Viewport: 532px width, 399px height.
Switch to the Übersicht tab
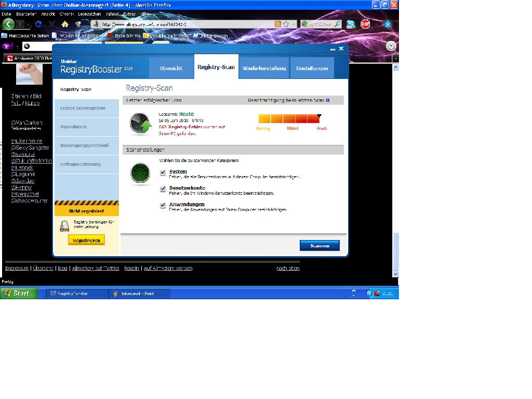click(x=171, y=68)
